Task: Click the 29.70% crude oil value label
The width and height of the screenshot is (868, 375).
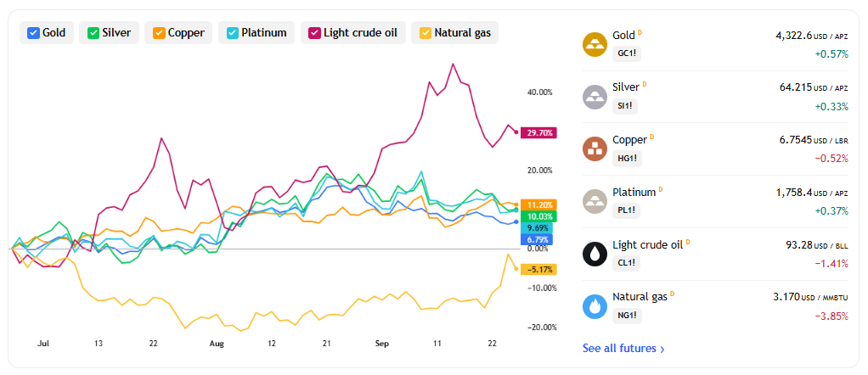Action: [538, 132]
